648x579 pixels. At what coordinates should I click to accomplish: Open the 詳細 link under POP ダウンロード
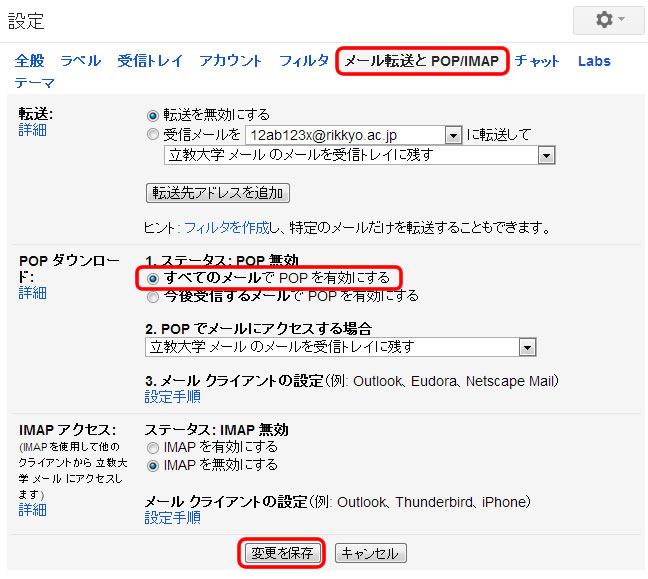(x=33, y=293)
